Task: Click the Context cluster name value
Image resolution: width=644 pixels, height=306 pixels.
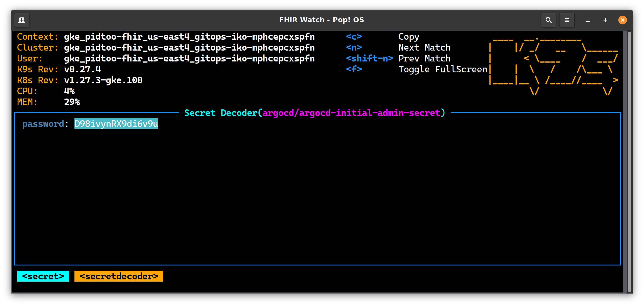Action: point(189,37)
